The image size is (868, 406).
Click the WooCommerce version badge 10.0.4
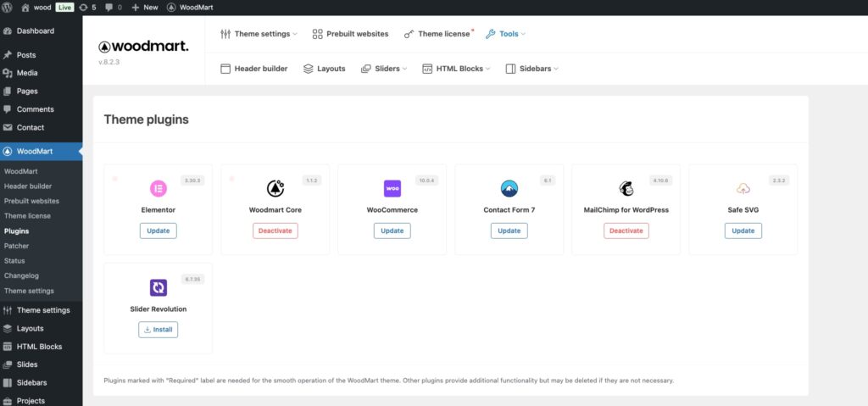(427, 181)
